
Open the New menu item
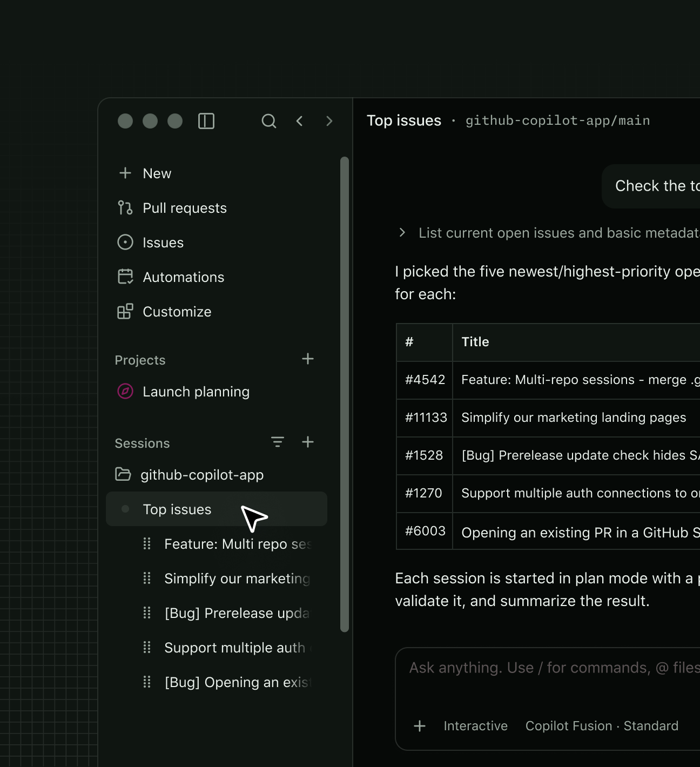coord(217,173)
